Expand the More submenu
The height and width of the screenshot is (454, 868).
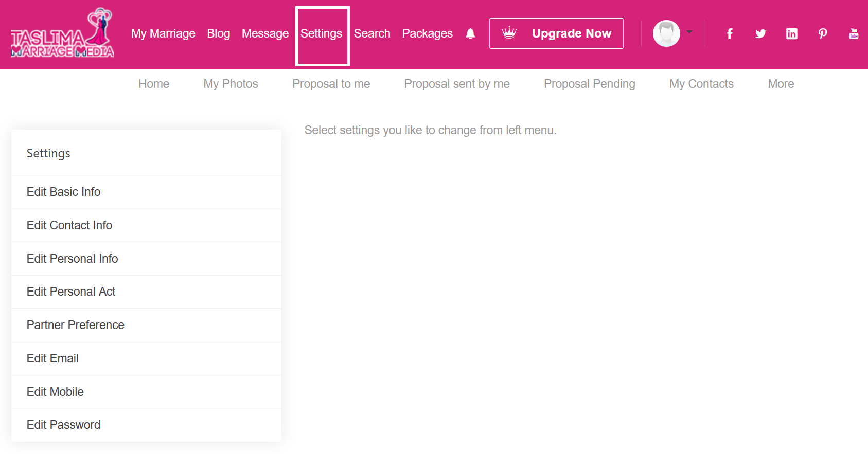781,84
